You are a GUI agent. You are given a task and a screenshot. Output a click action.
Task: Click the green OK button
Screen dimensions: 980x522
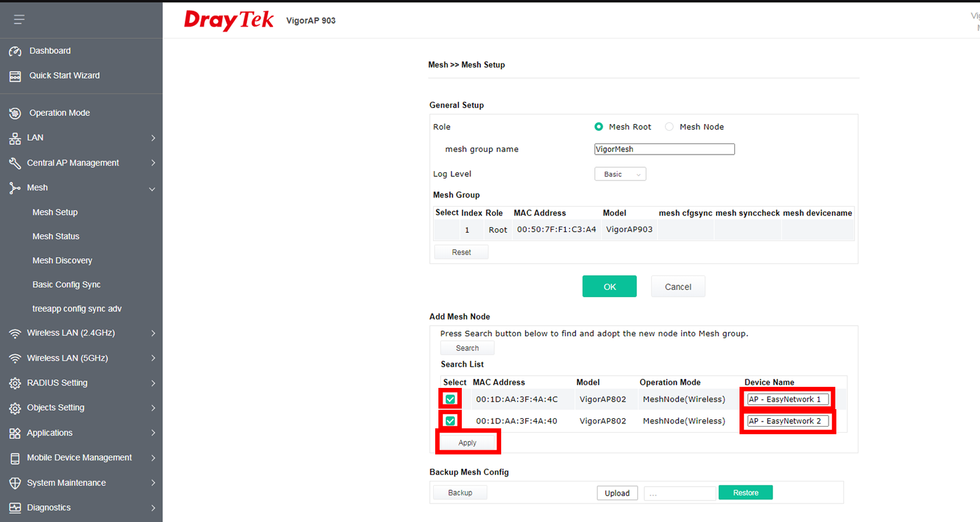pos(609,286)
